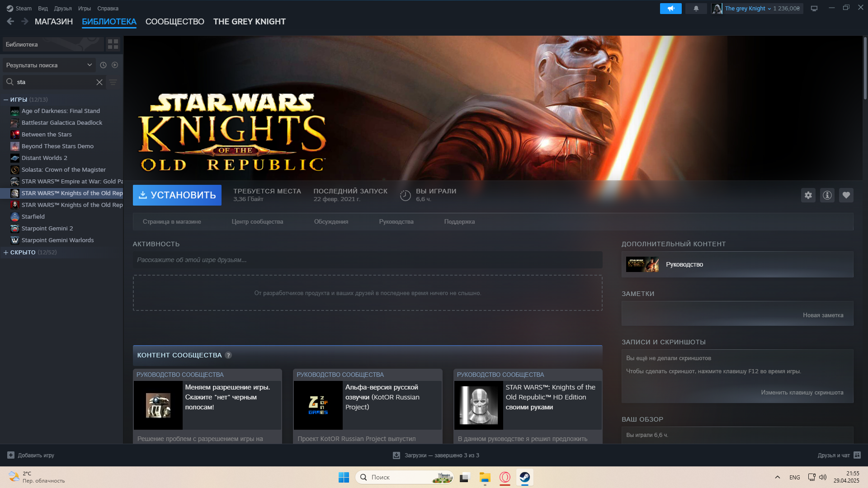
Task: Show game info icon
Action: (x=827, y=195)
